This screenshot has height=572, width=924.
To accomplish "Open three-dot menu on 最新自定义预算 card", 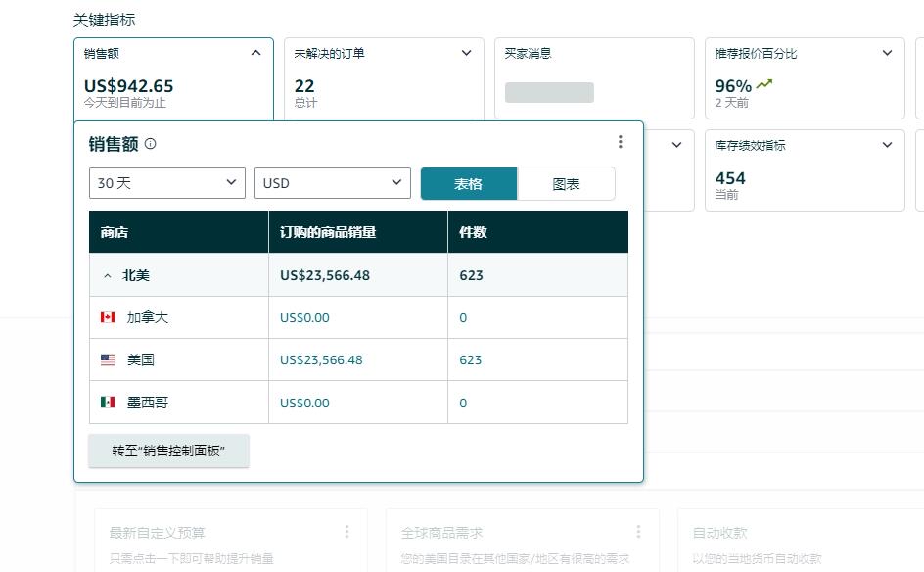I will point(346,532).
